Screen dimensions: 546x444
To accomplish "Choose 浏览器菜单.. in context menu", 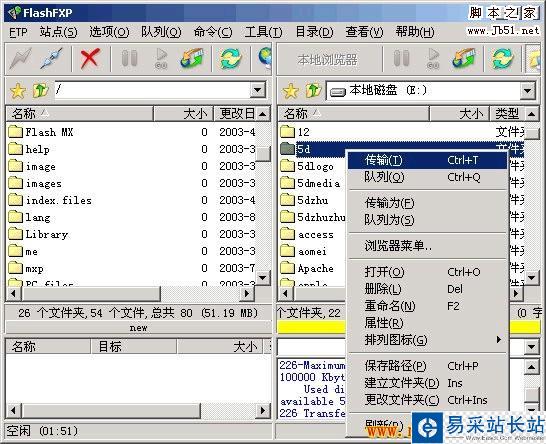I will click(x=427, y=246).
